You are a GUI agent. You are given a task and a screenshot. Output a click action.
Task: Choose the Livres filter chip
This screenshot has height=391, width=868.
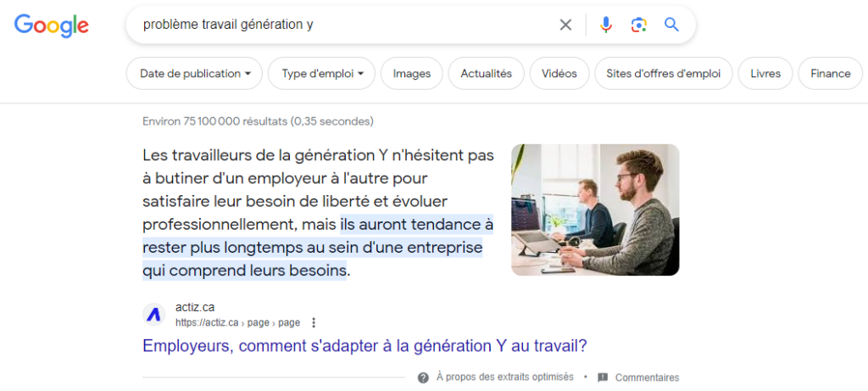[x=765, y=74]
